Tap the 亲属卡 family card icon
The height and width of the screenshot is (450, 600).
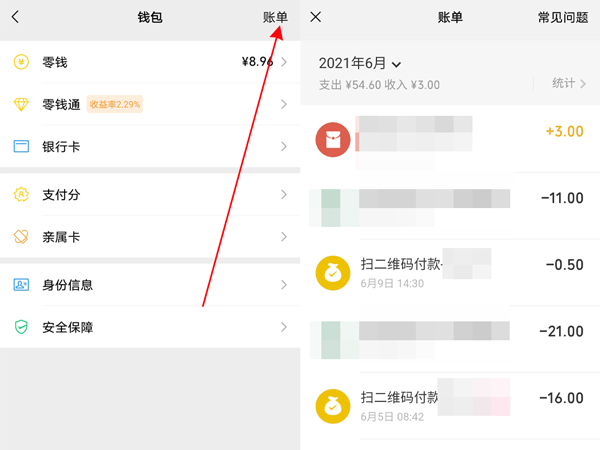pyautogui.click(x=21, y=237)
